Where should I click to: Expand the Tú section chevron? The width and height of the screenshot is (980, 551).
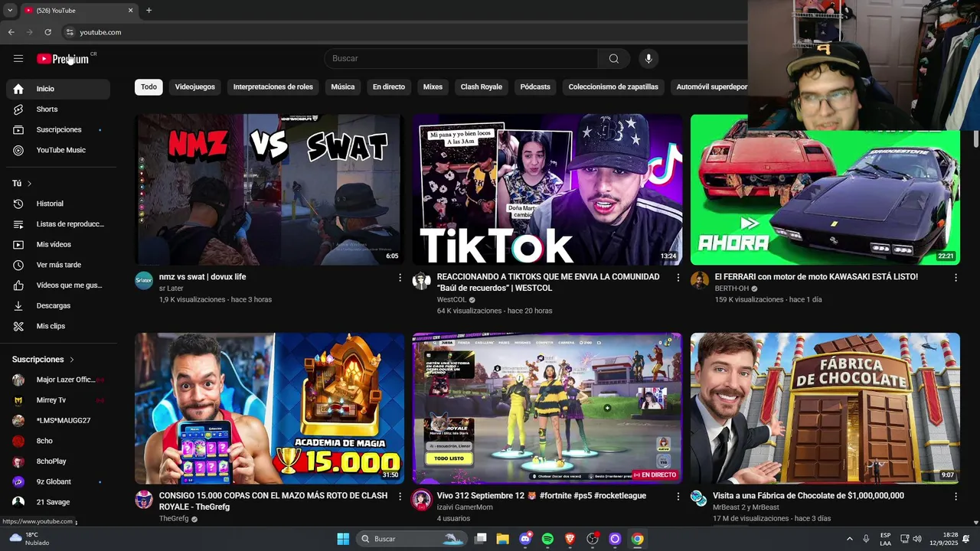tap(30, 184)
